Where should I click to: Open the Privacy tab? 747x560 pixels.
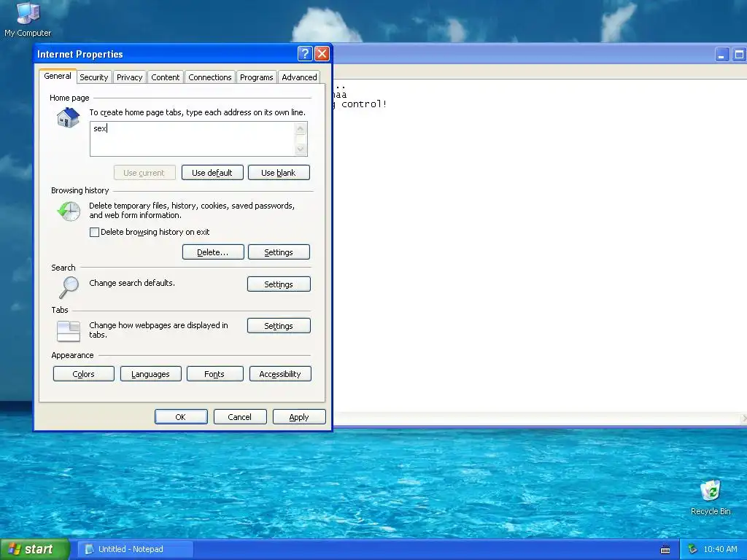(x=130, y=77)
